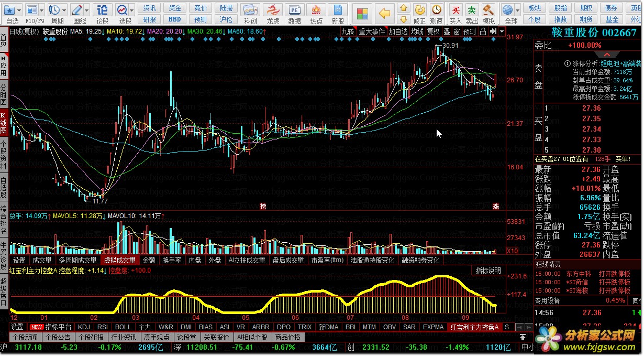Select the BOLL indicator tab
This screenshot has height=356, width=644.
pos(123,327)
